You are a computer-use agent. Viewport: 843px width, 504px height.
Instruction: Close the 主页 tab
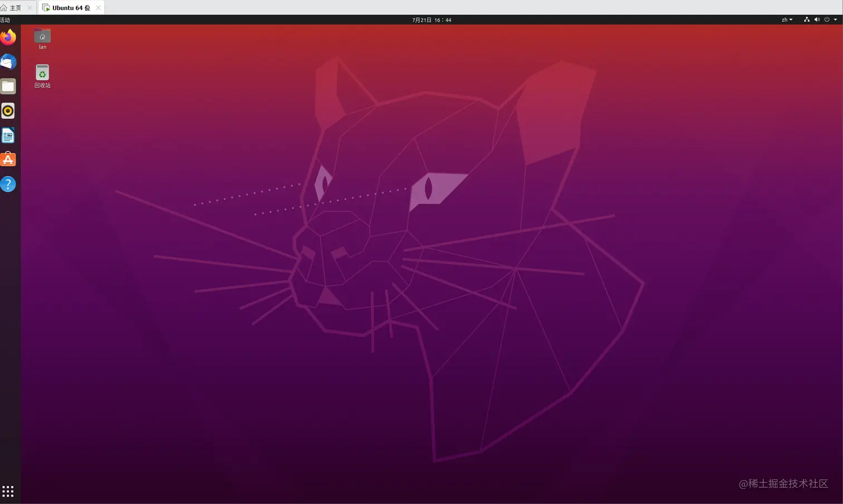[x=30, y=8]
